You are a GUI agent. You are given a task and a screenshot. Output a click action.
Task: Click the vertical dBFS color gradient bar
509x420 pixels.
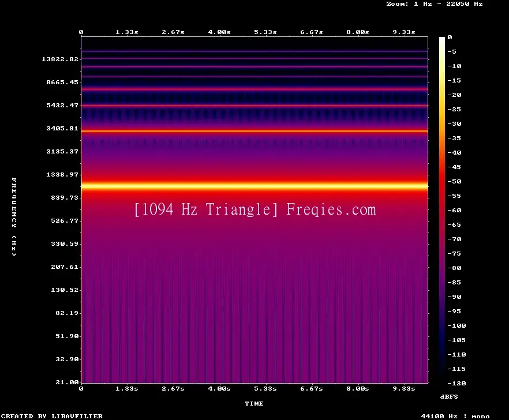point(442,210)
